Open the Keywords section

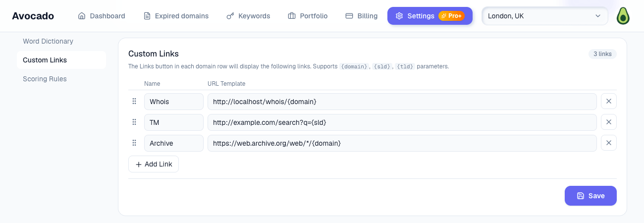tap(248, 16)
